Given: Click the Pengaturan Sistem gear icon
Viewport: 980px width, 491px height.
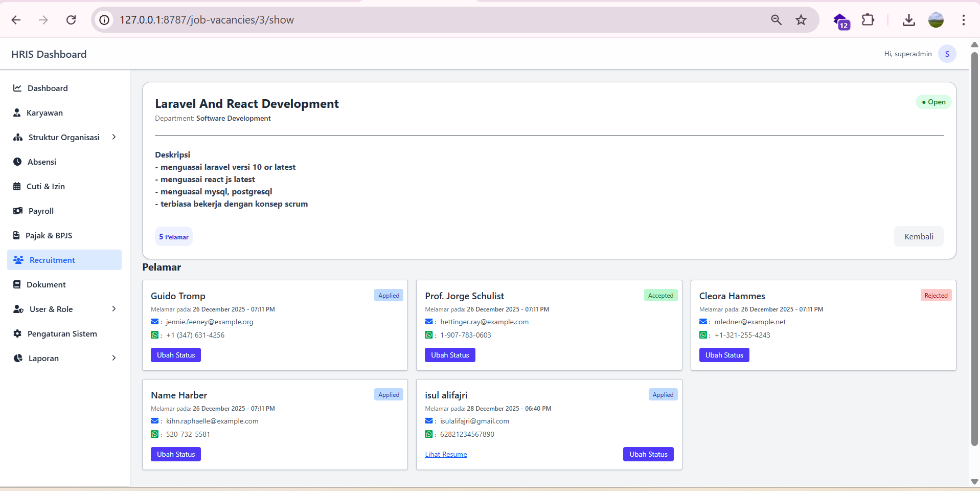Looking at the screenshot, I should [x=17, y=333].
